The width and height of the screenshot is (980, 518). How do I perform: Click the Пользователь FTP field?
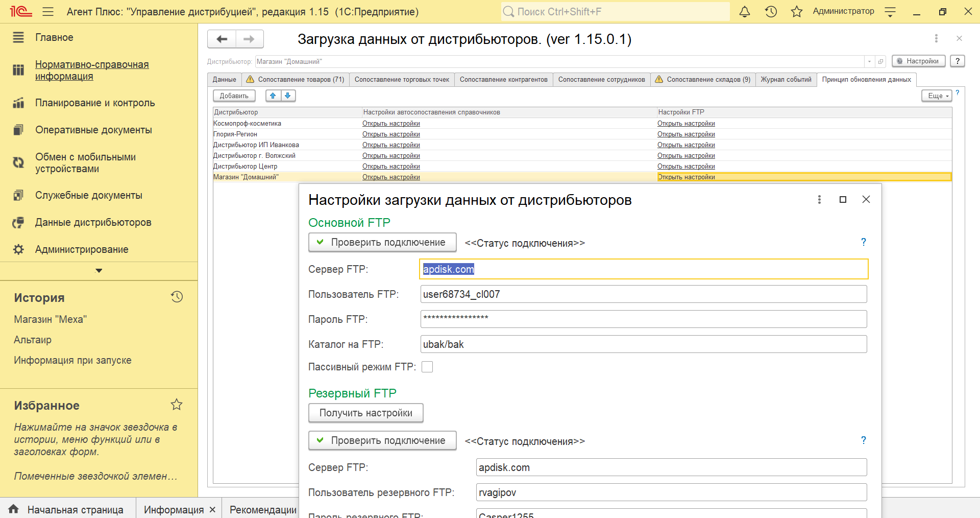(x=644, y=294)
